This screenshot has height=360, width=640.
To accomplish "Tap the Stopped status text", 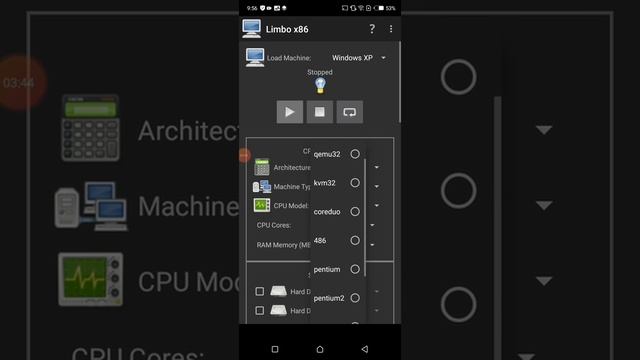I will tap(320, 72).
